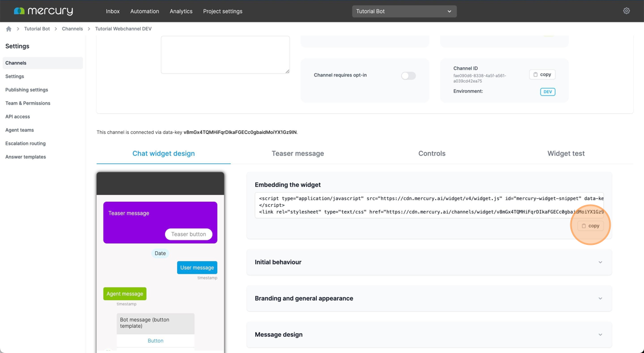Click the Channel ID value text

pos(480,78)
